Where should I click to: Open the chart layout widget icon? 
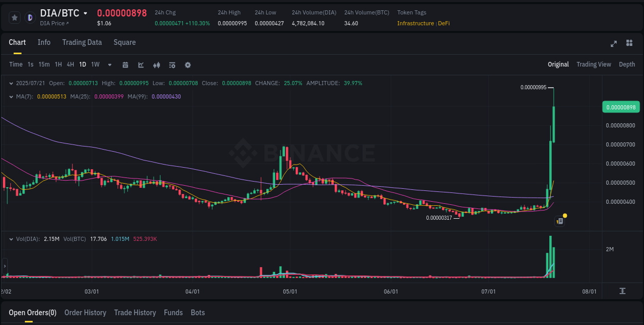coord(630,44)
